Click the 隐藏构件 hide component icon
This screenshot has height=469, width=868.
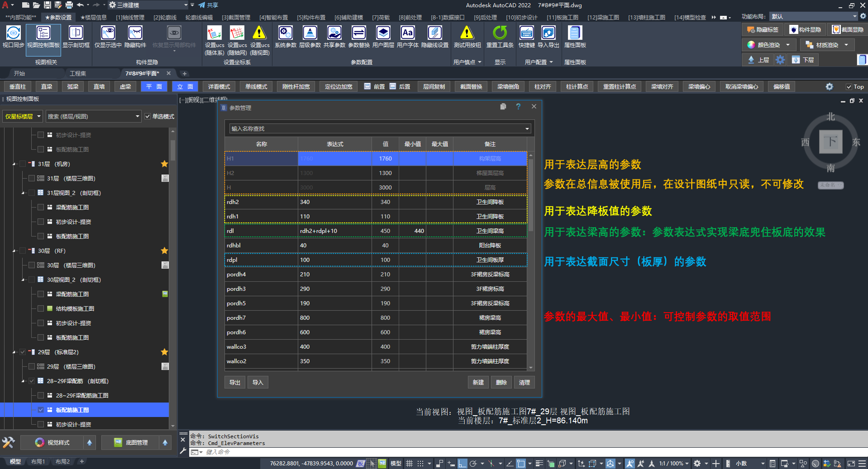[x=135, y=36]
